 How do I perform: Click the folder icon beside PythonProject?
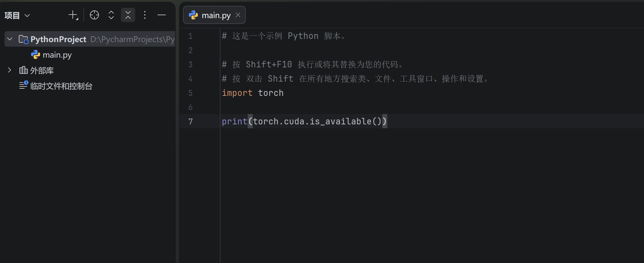23,39
